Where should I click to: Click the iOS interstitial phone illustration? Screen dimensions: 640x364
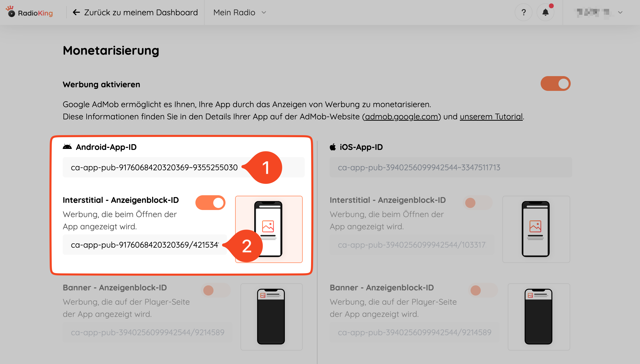click(x=536, y=229)
